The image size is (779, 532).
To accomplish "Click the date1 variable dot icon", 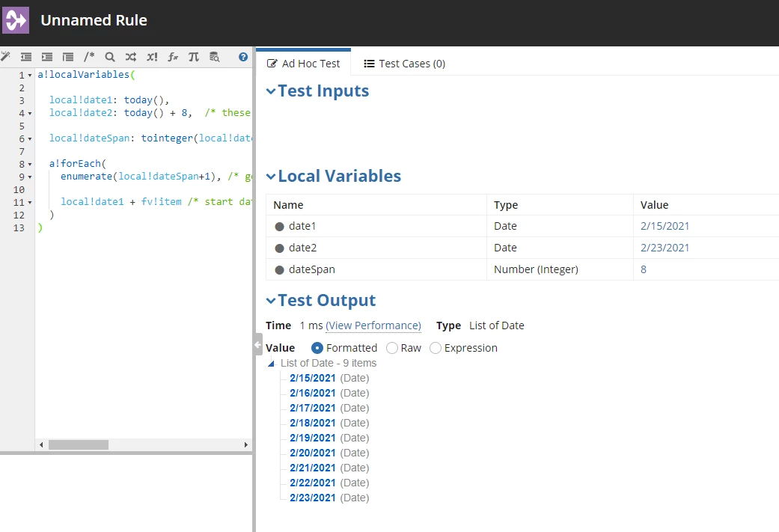I will 279,227.
